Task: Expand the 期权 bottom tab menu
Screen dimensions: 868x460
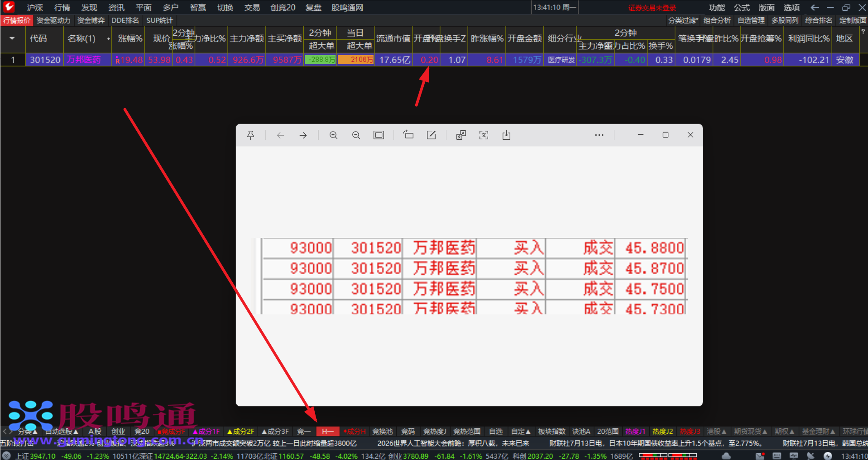Action: pyautogui.click(x=785, y=432)
